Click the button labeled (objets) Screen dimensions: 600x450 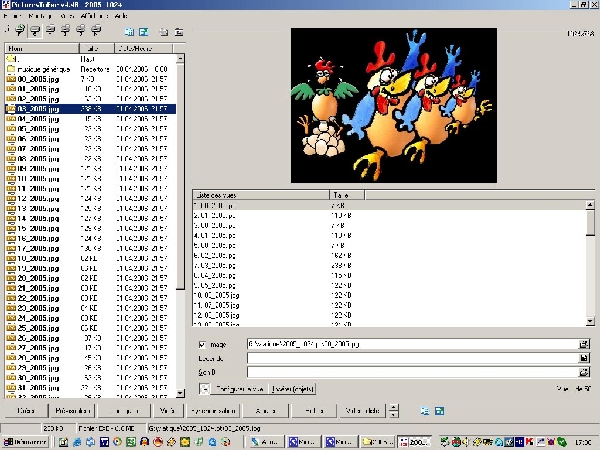pos(293,389)
